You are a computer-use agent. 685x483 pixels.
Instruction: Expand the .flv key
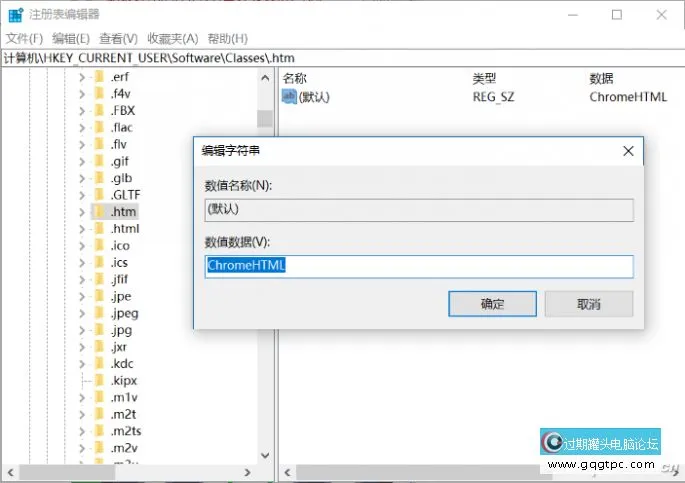click(x=82, y=145)
